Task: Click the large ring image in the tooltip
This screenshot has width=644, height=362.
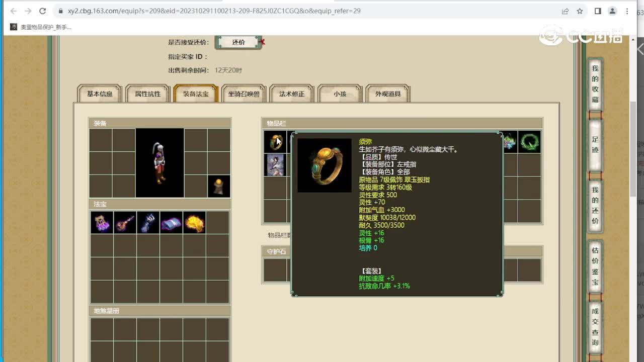Action: [325, 165]
